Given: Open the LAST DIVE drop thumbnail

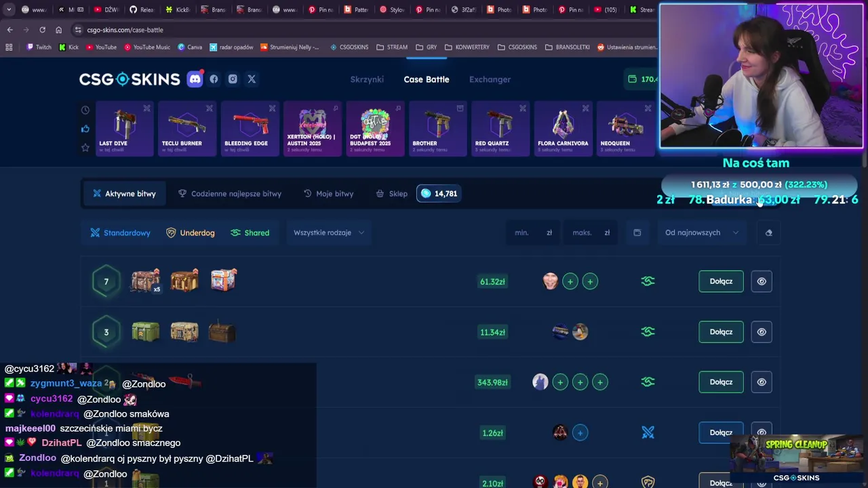Looking at the screenshot, I should point(125,129).
